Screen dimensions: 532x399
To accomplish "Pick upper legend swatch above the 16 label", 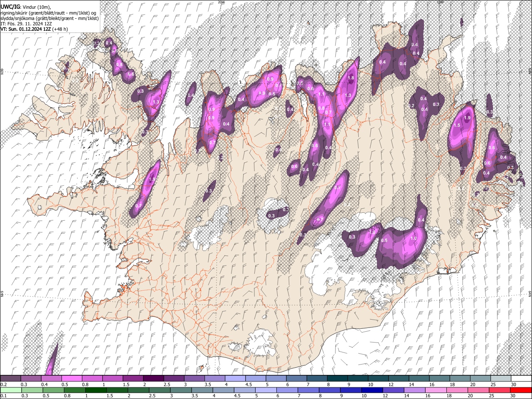I will tap(439, 378).
